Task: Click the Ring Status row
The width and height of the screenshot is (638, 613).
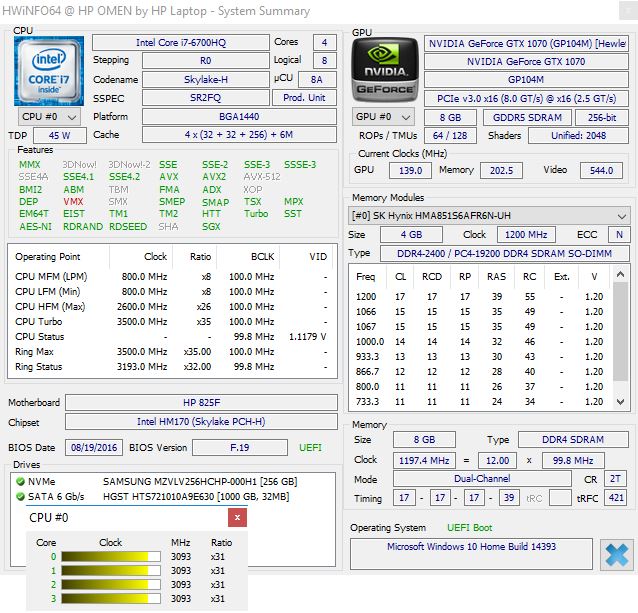Action: 171,367
